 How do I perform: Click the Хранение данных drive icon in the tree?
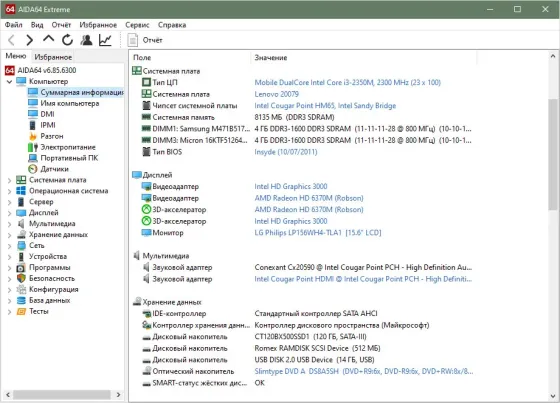[21, 235]
